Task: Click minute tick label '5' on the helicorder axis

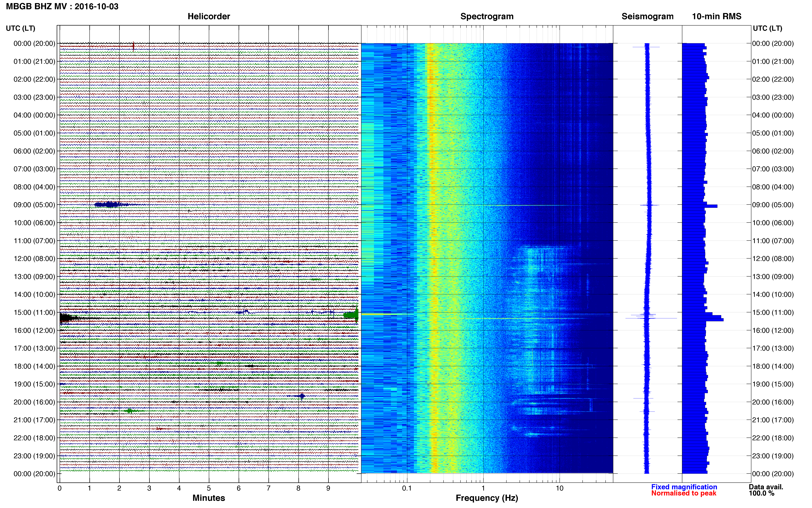Action: click(x=209, y=488)
